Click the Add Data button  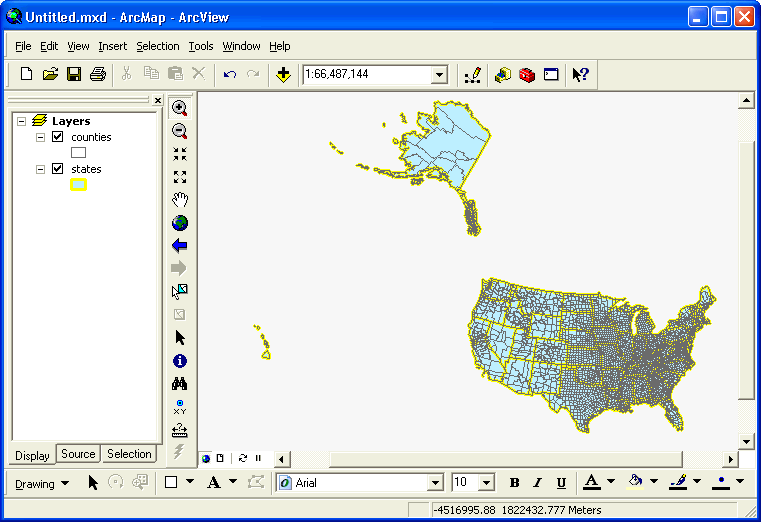pyautogui.click(x=284, y=74)
